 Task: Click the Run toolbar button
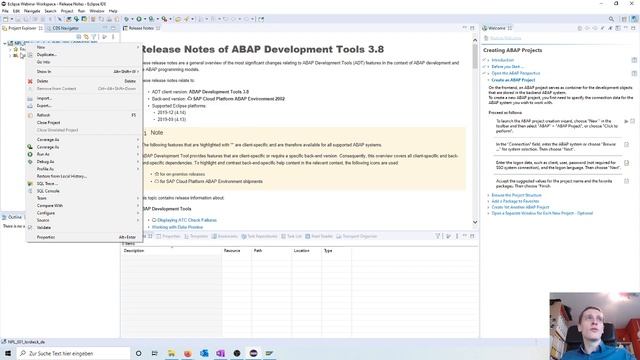[139, 19]
